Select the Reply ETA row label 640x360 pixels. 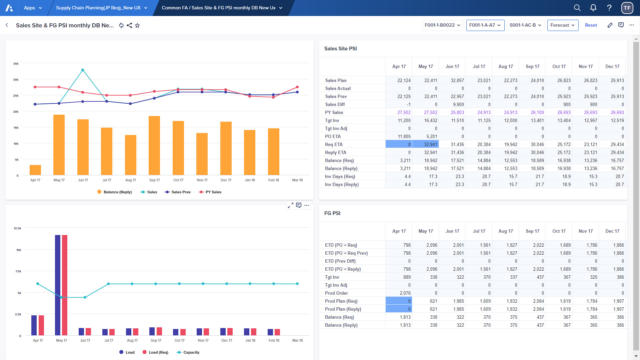336,152
